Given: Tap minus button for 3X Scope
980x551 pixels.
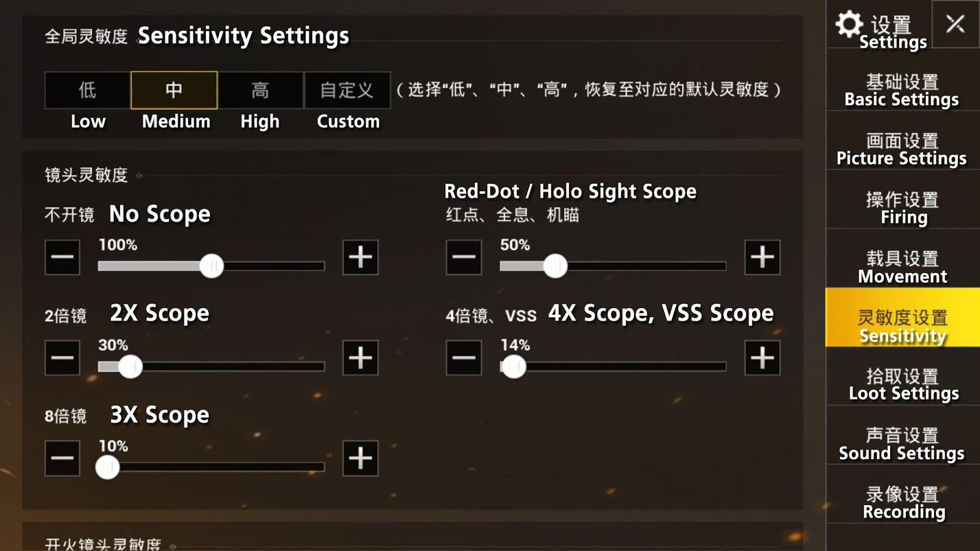Looking at the screenshot, I should tap(62, 458).
